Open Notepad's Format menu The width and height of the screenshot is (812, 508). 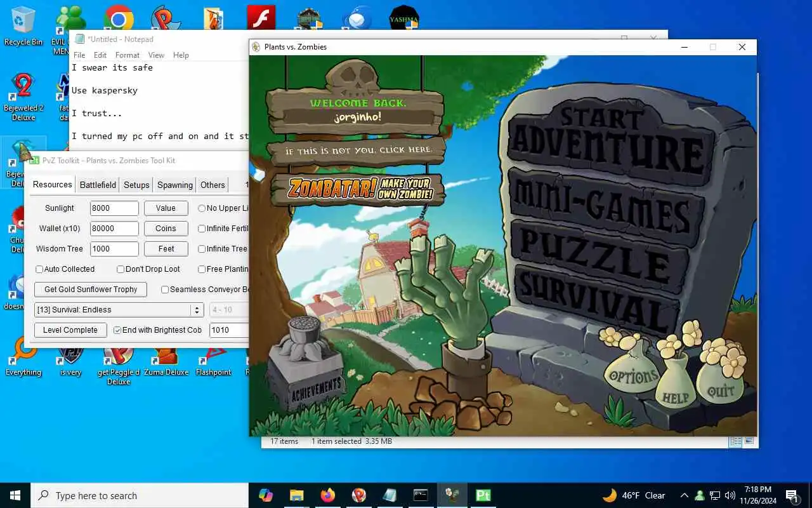tap(128, 55)
